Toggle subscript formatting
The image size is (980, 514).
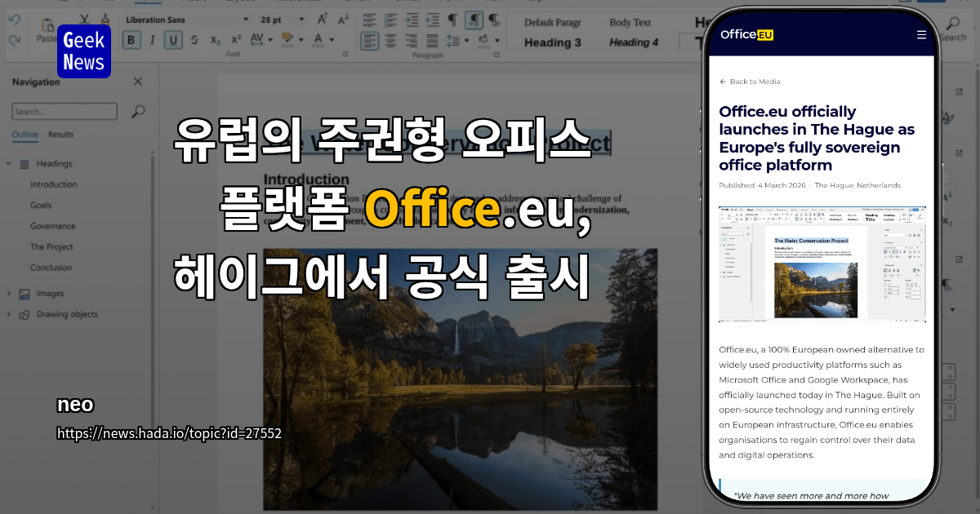[x=216, y=40]
